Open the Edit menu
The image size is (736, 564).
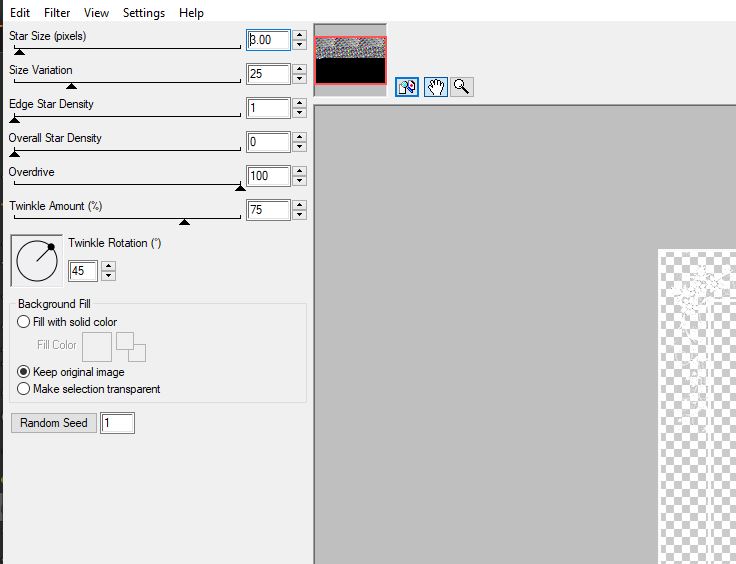(x=20, y=13)
